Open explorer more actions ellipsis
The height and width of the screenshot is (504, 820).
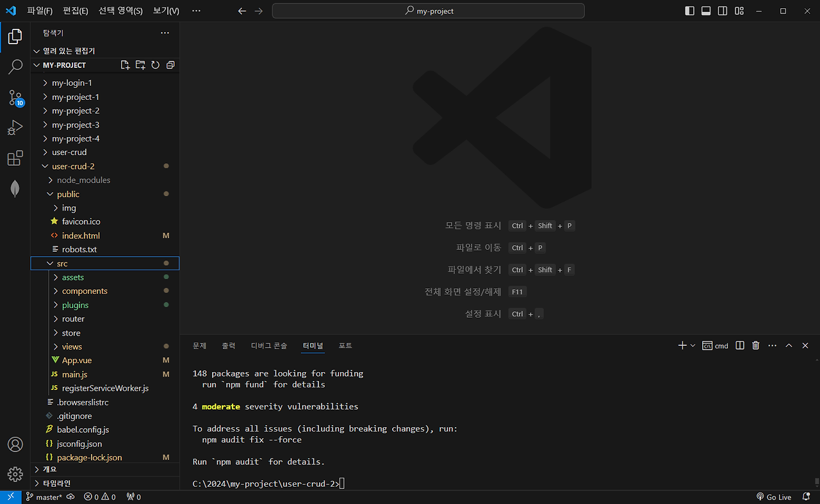tap(165, 33)
